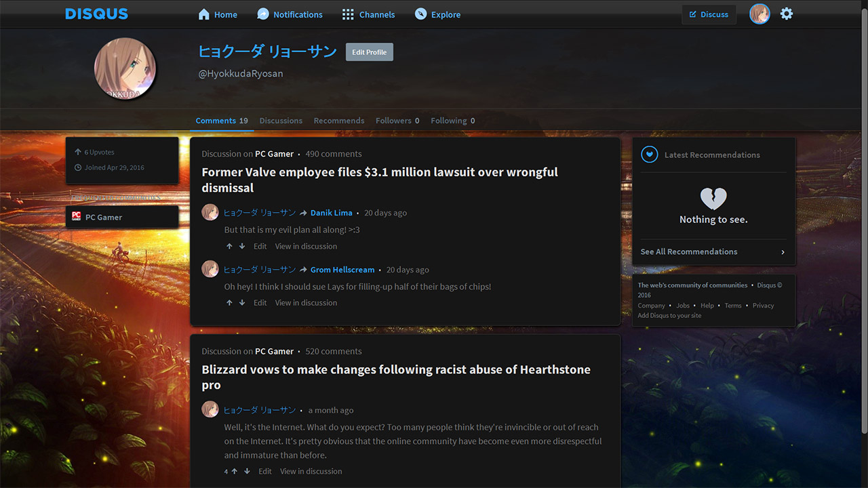This screenshot has height=488, width=868.
Task: Click the Privacy footer link
Action: [763, 306]
